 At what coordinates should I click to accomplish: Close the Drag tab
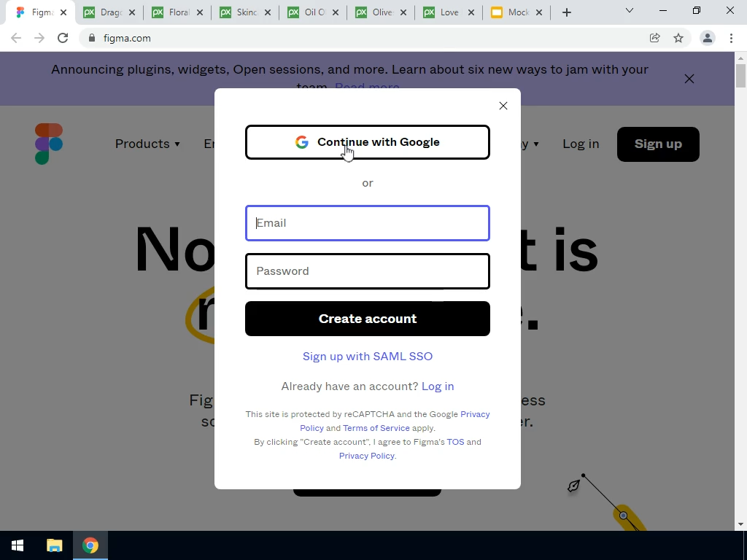[x=132, y=12]
